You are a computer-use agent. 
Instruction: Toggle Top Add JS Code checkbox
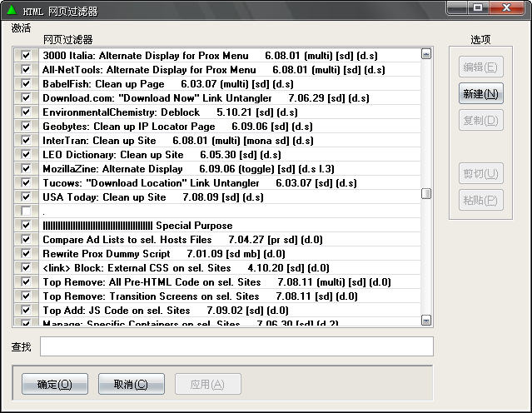(26, 310)
